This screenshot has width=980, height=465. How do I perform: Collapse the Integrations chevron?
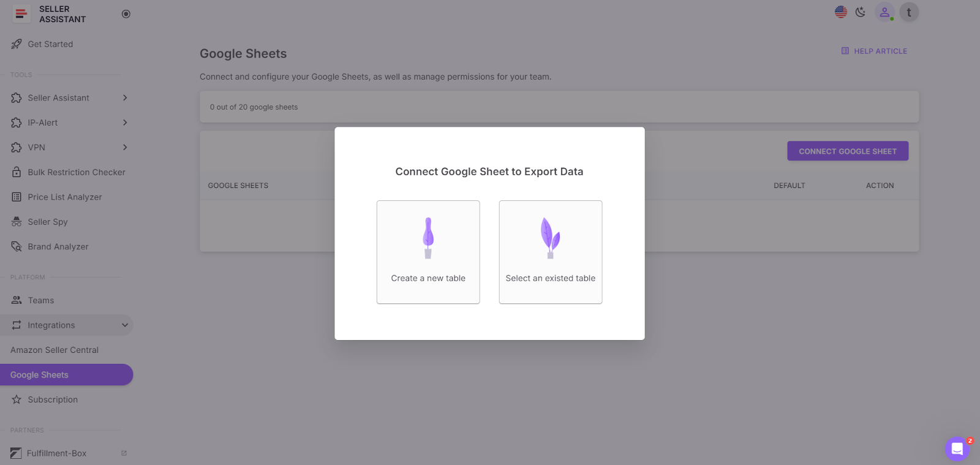click(x=125, y=325)
